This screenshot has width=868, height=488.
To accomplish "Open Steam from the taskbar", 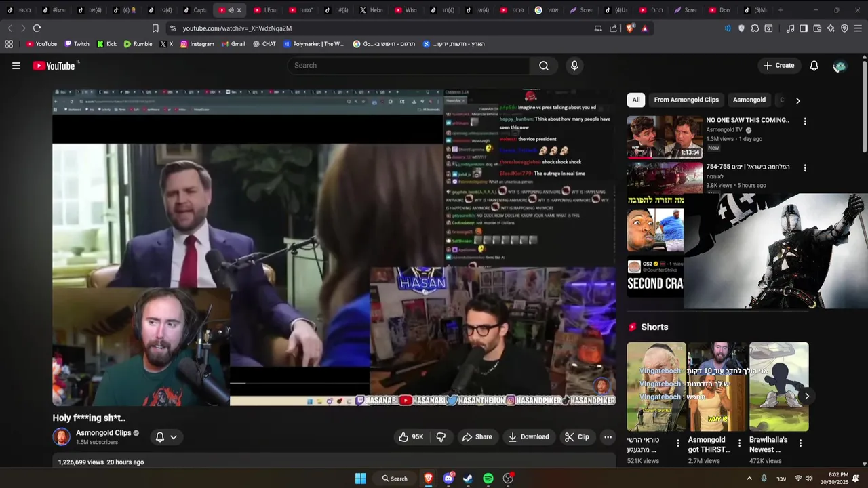I will click(x=468, y=479).
